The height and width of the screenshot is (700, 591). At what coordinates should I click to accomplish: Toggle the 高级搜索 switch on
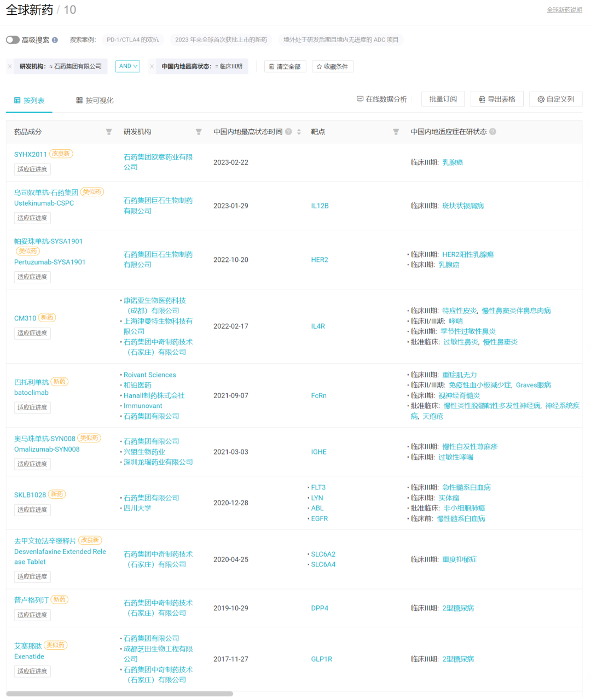[x=13, y=40]
